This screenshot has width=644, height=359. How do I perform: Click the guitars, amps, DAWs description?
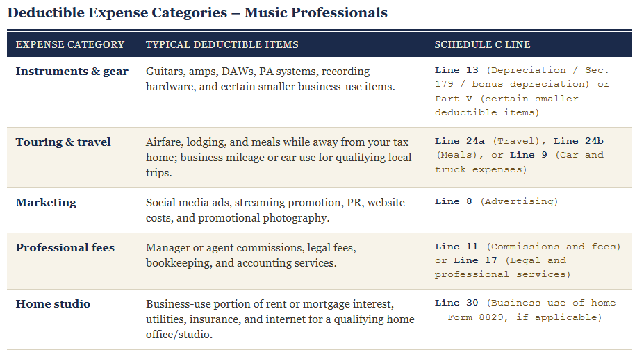pos(270,79)
